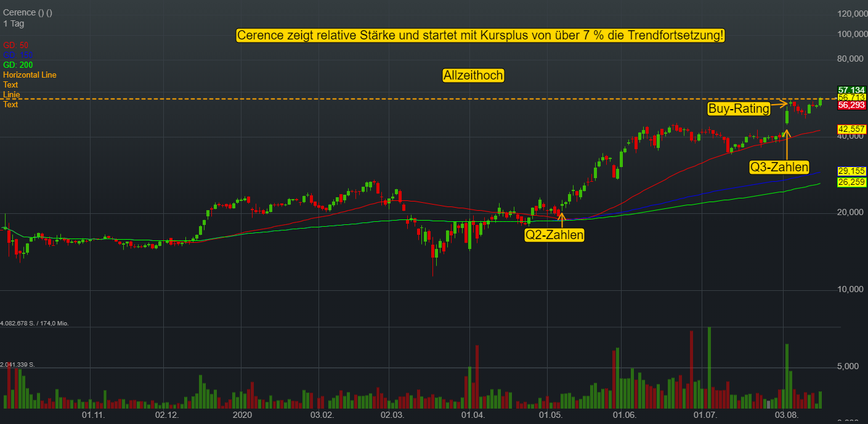Click the 'GD: 200' legend entry

18,65
